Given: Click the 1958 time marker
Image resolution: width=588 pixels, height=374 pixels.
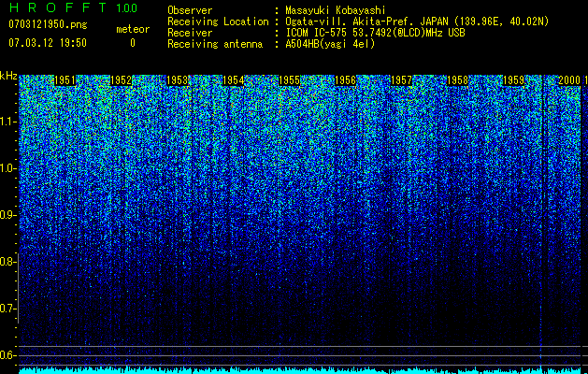Looking at the screenshot, I should pos(457,80).
